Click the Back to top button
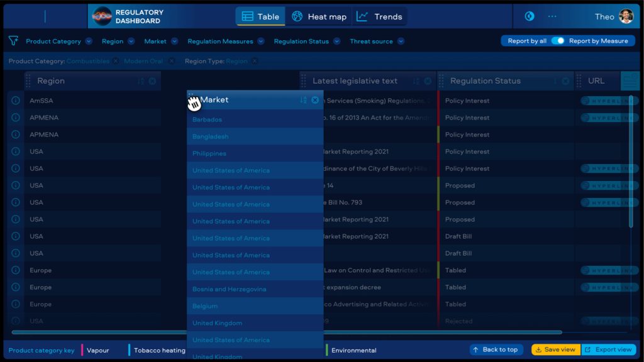The width and height of the screenshot is (644, 362). pyautogui.click(x=496, y=349)
